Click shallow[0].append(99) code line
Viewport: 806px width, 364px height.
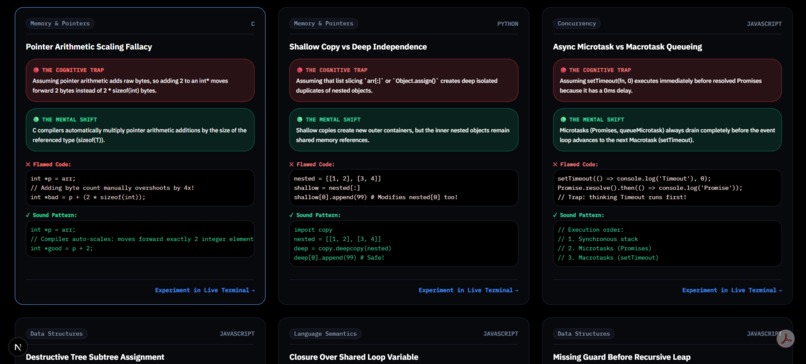point(376,197)
